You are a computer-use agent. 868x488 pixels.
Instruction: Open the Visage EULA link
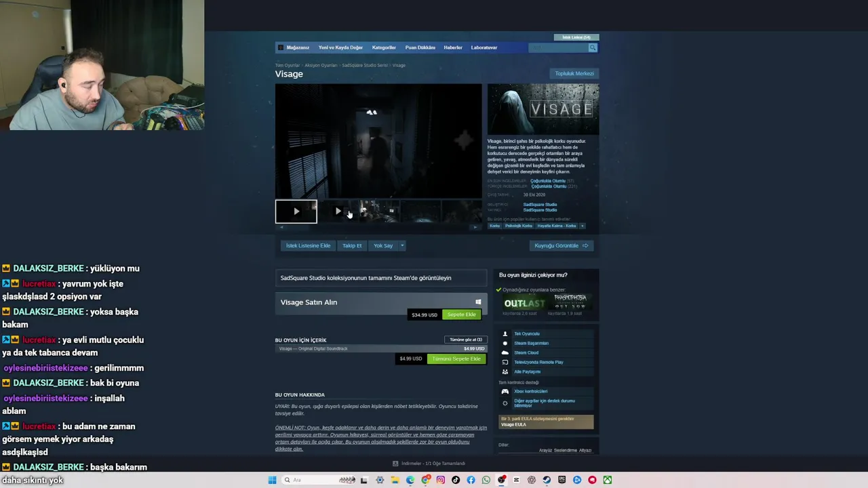(513, 425)
